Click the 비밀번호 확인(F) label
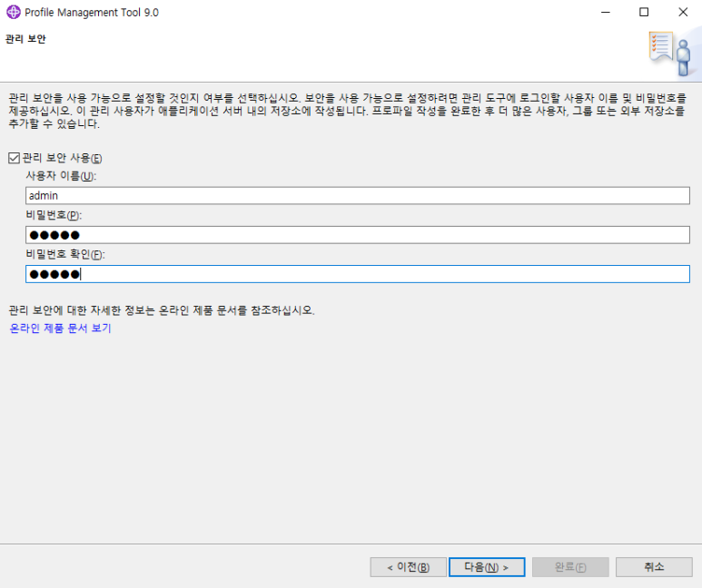This screenshot has width=702, height=588. point(65,254)
